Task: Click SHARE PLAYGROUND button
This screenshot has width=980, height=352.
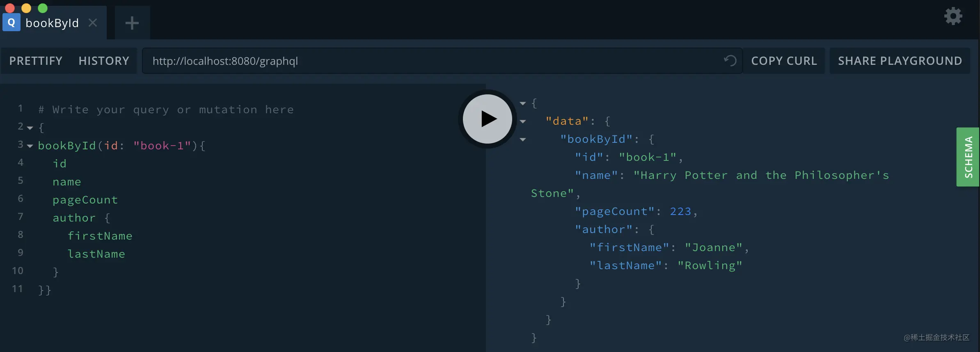Action: coord(900,61)
